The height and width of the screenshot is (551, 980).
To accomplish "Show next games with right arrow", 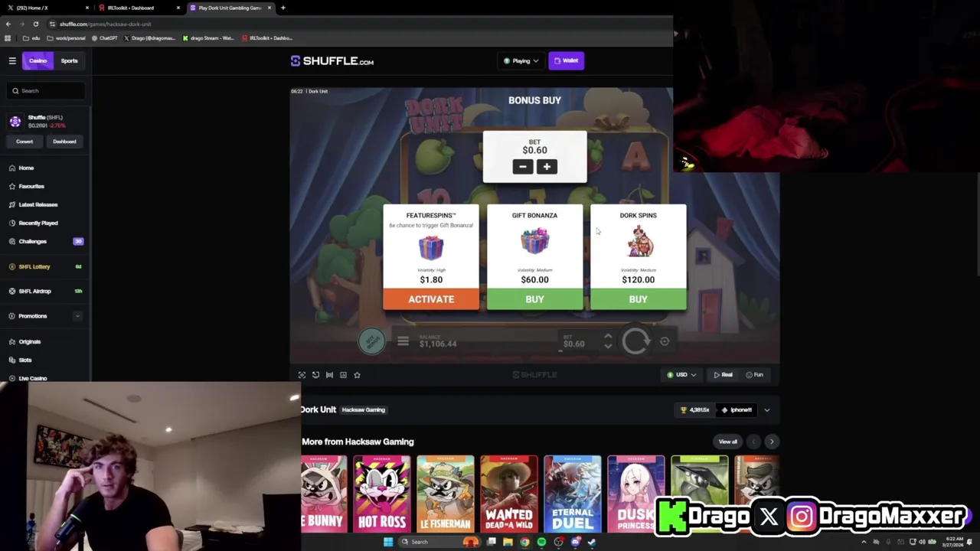I will pyautogui.click(x=771, y=442).
